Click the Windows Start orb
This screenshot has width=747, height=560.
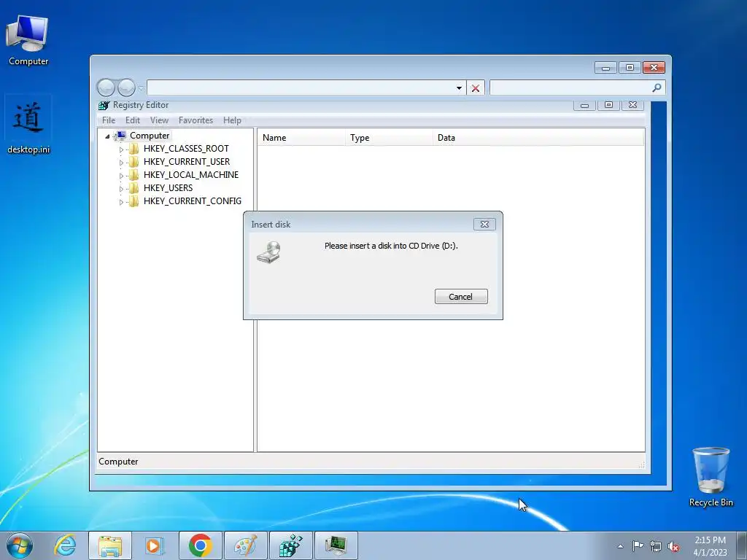[20, 545]
